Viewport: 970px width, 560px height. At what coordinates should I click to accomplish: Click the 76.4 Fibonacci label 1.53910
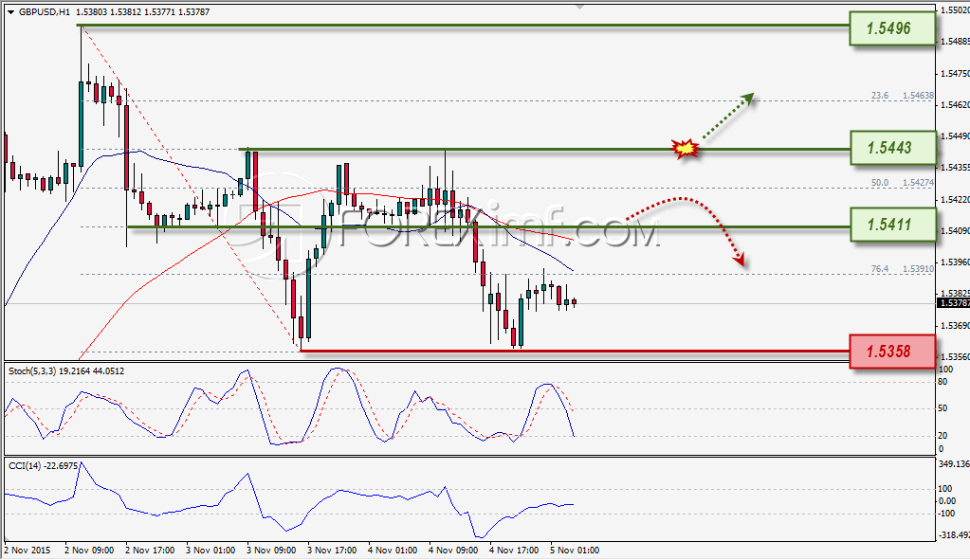pos(918,269)
